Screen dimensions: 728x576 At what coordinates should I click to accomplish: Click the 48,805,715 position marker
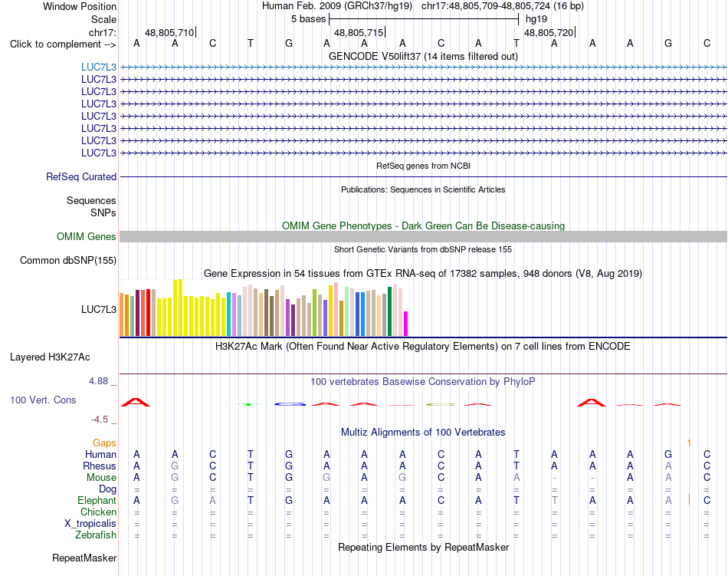click(359, 32)
